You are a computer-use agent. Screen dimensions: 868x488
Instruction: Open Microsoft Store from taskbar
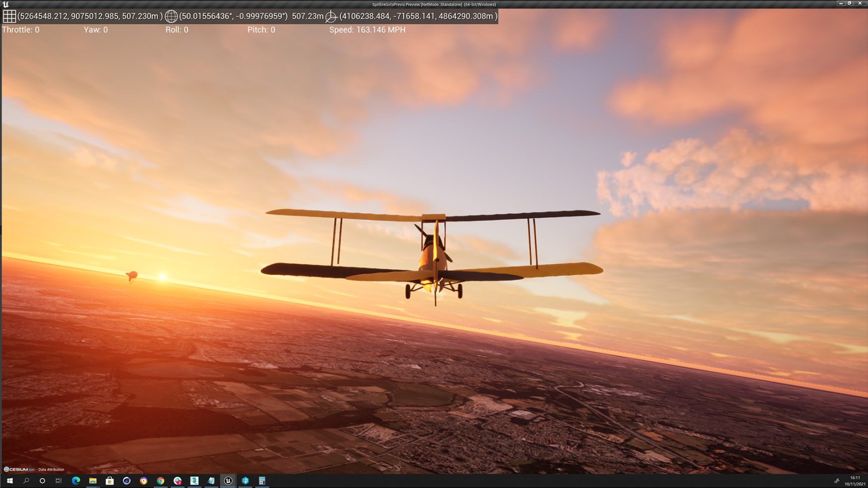(110, 481)
